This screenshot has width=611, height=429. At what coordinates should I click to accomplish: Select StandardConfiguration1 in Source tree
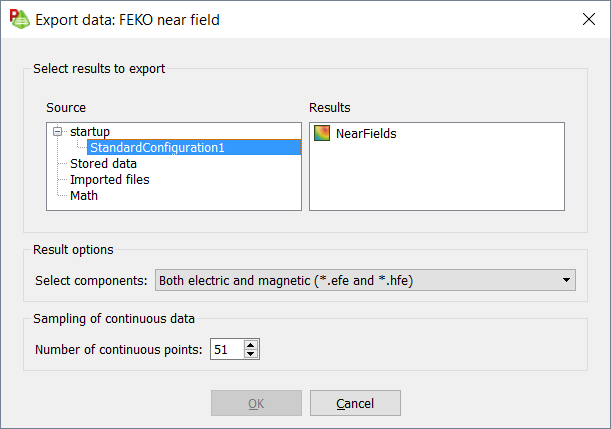[157, 148]
